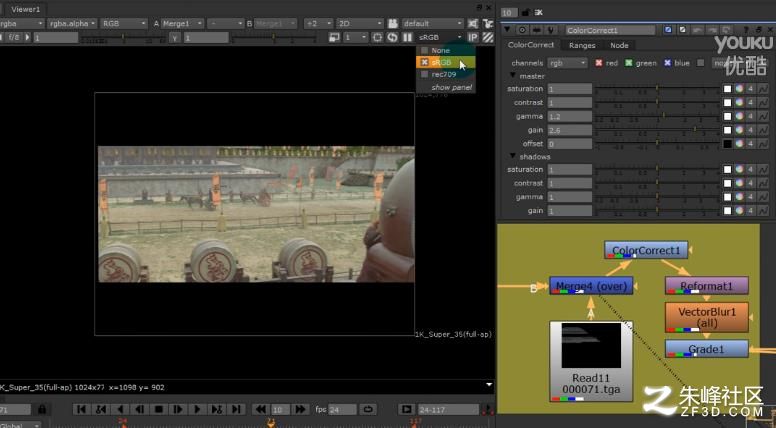776x428 pixels.
Task: Open the A input Merge1 dropdown
Action: 182,23
